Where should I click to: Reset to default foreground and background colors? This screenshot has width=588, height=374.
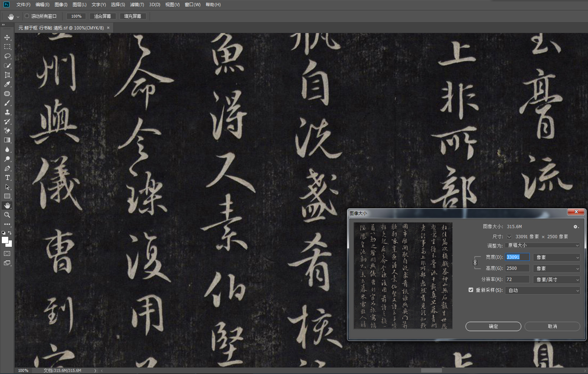click(x=4, y=233)
